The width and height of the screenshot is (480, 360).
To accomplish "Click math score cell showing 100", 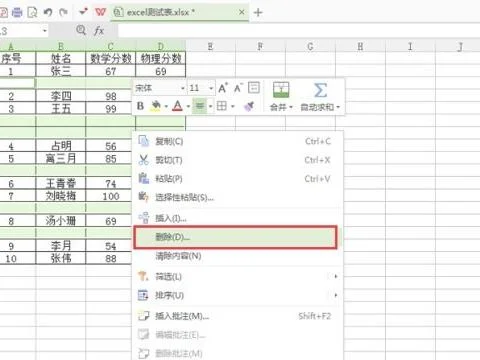I will tap(111, 196).
